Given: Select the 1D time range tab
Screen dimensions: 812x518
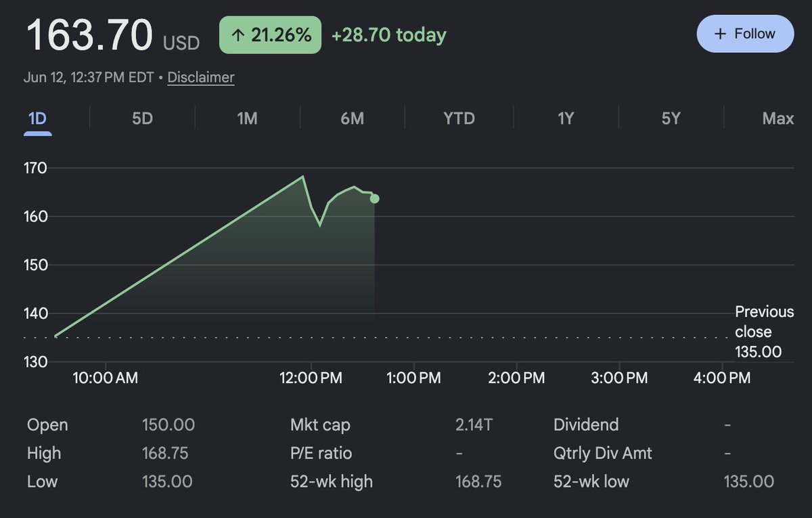Looking at the screenshot, I should pos(38,118).
